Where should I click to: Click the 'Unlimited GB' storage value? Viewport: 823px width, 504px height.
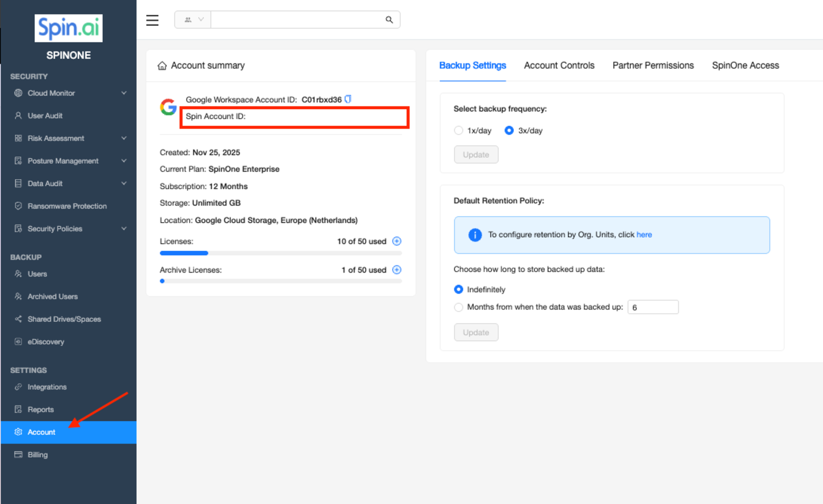[x=216, y=203]
